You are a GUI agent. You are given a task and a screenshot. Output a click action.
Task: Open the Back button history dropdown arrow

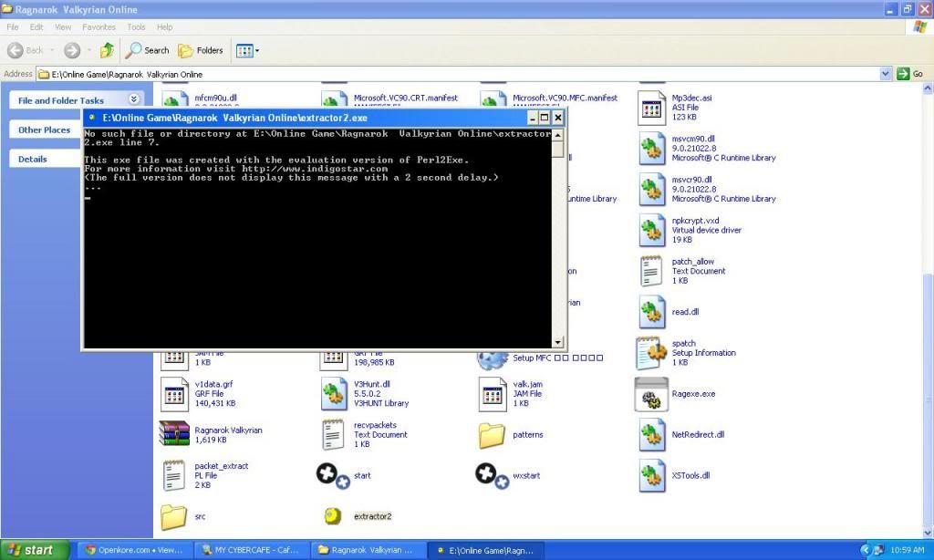[x=52, y=51]
